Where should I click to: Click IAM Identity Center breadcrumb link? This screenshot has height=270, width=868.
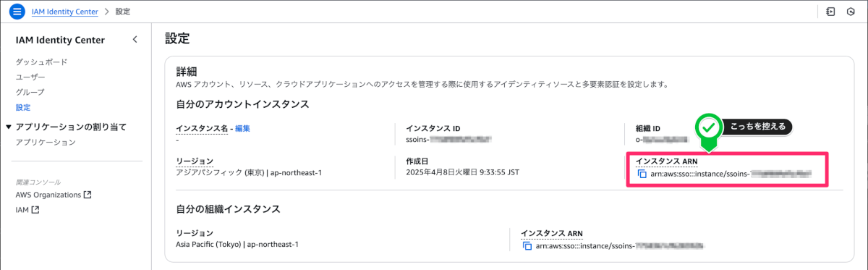pos(66,12)
